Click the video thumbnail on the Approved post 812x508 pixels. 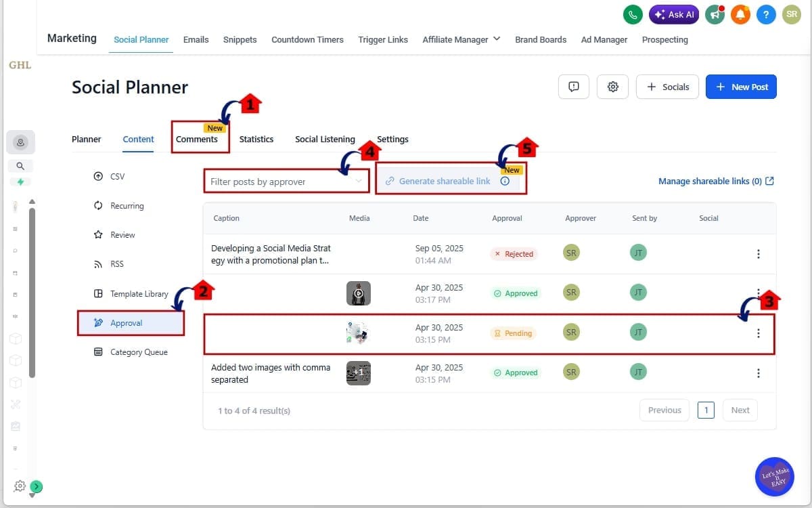point(359,293)
